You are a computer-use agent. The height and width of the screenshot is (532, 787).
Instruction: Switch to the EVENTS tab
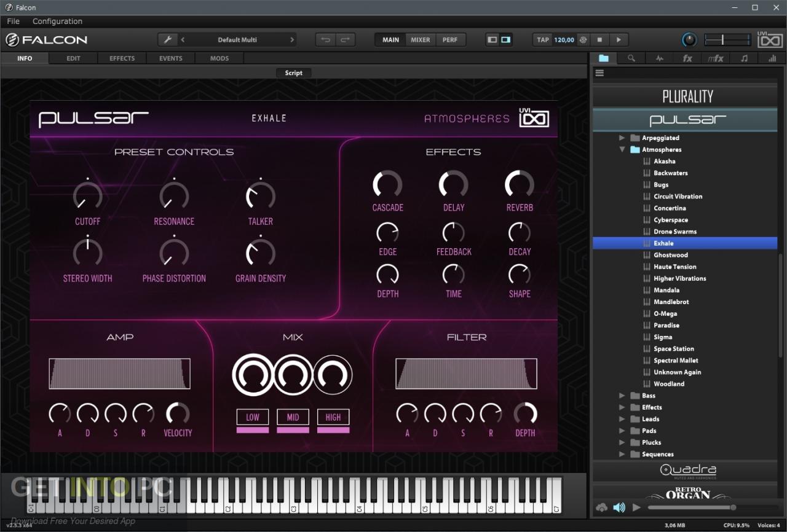(170, 58)
